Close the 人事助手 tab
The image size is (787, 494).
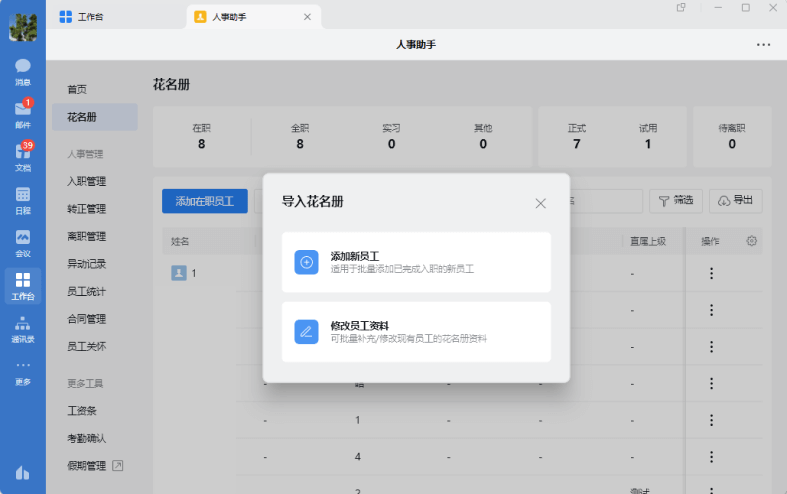point(307,17)
